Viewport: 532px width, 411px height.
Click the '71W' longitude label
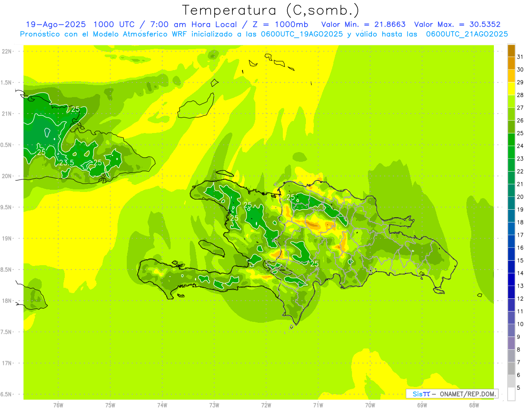click(318, 405)
